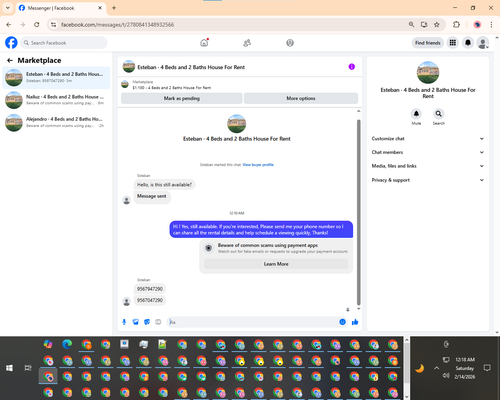This screenshot has width=500, height=400.
Task: Open Esteban conversation in Marketplace list
Action: coord(56,77)
